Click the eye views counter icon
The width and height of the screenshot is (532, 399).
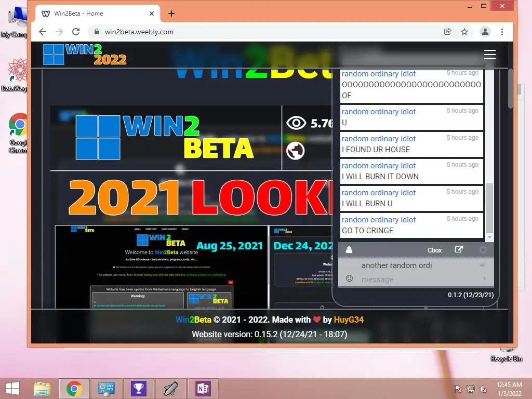296,123
